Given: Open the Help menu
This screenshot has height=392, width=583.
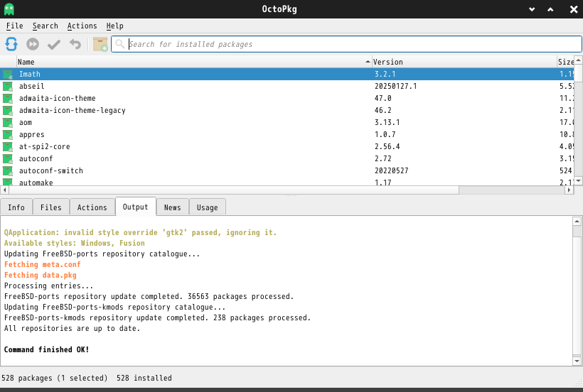Looking at the screenshot, I should point(114,26).
